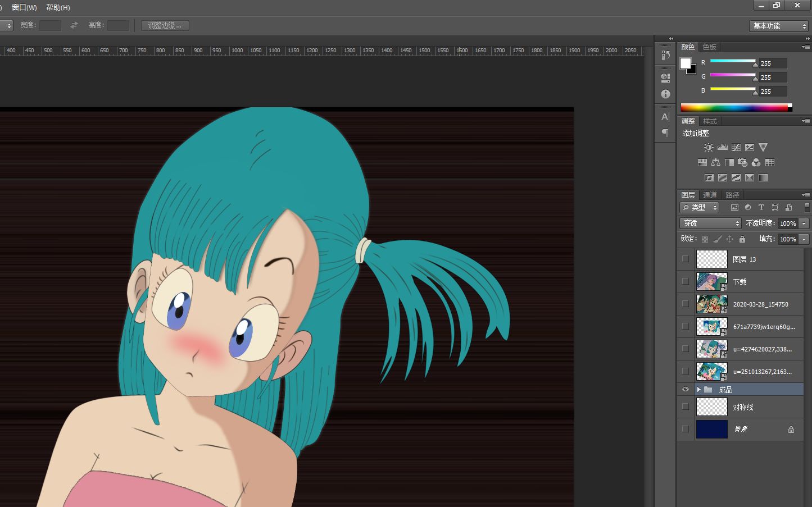Open the Layers panel flyout menu
Viewport: 812px width, 507px height.
click(806, 195)
